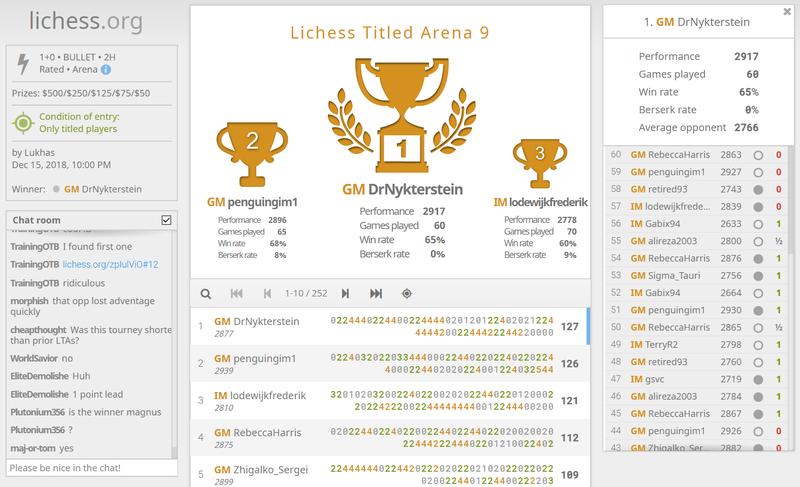Open game 47 against IM gsvc

click(696, 379)
